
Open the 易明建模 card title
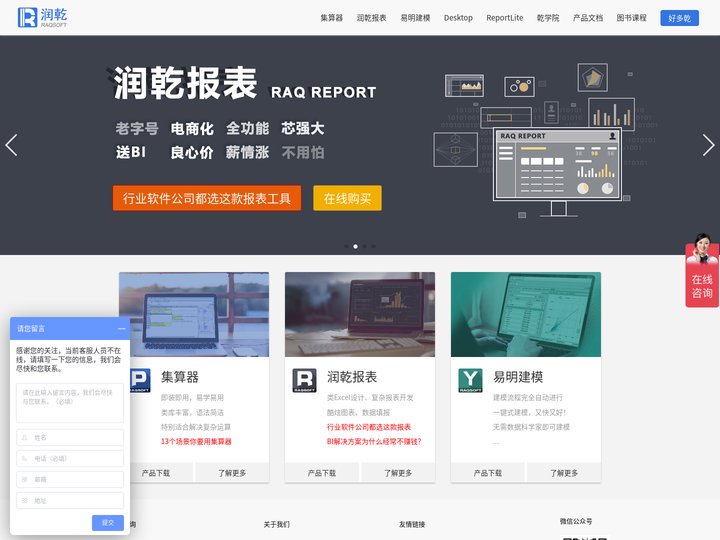pos(518,377)
